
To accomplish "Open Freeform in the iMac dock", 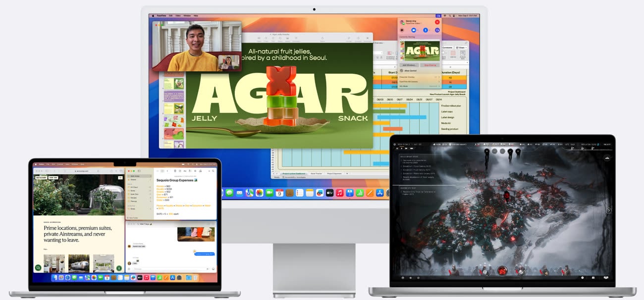I will click(x=320, y=193).
